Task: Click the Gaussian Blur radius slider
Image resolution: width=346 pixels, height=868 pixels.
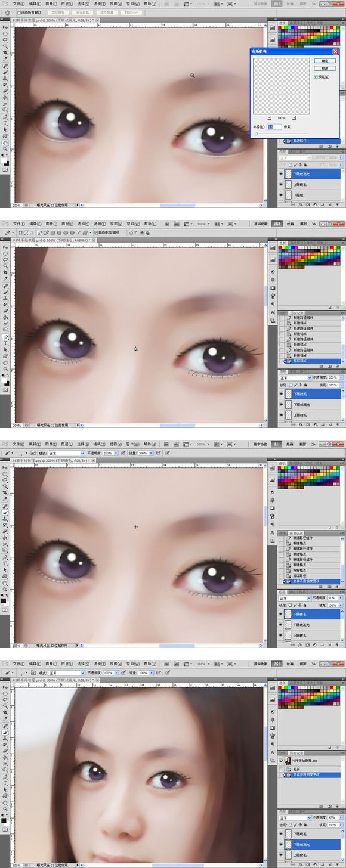Action: [x=280, y=134]
